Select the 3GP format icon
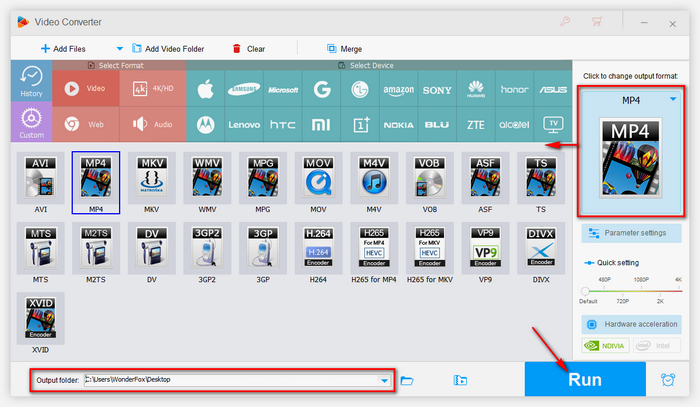The height and width of the screenshot is (407, 700). coord(263,248)
